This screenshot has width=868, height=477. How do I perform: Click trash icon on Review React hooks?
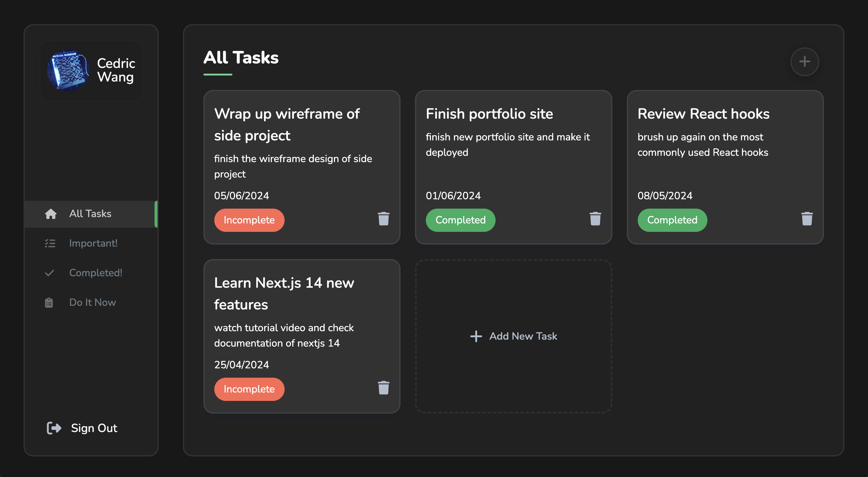click(x=807, y=219)
